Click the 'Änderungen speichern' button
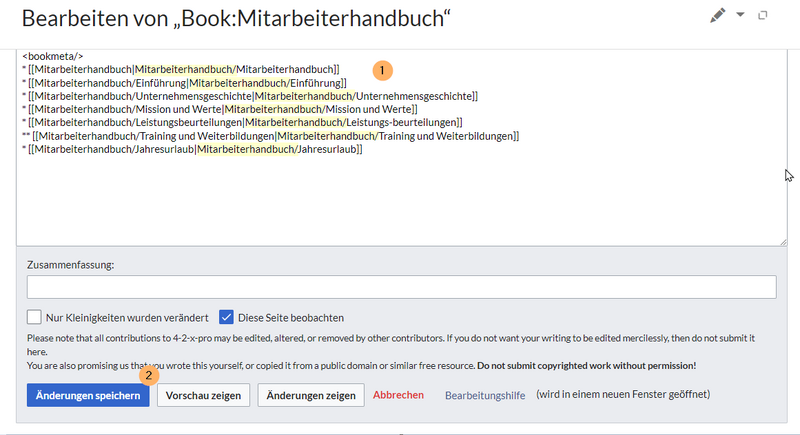Image resolution: width=800 pixels, height=435 pixels. point(88,395)
